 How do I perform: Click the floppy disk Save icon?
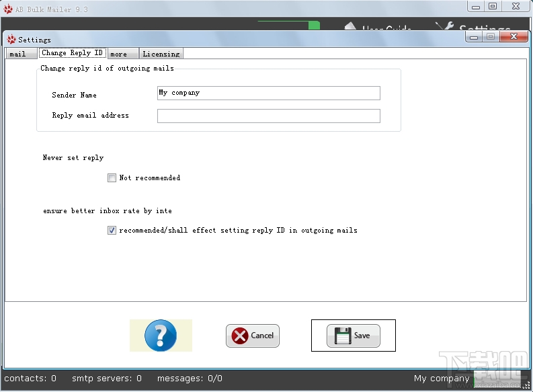click(x=343, y=336)
